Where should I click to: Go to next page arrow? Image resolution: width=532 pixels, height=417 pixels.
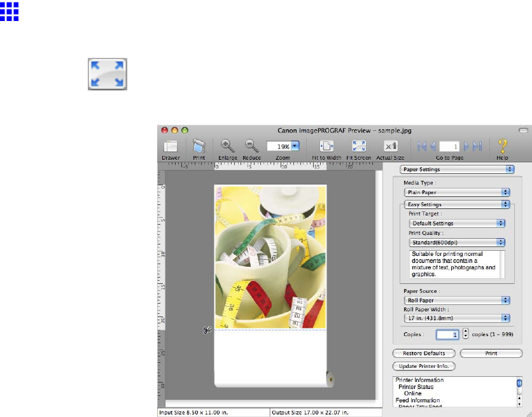[466, 146]
